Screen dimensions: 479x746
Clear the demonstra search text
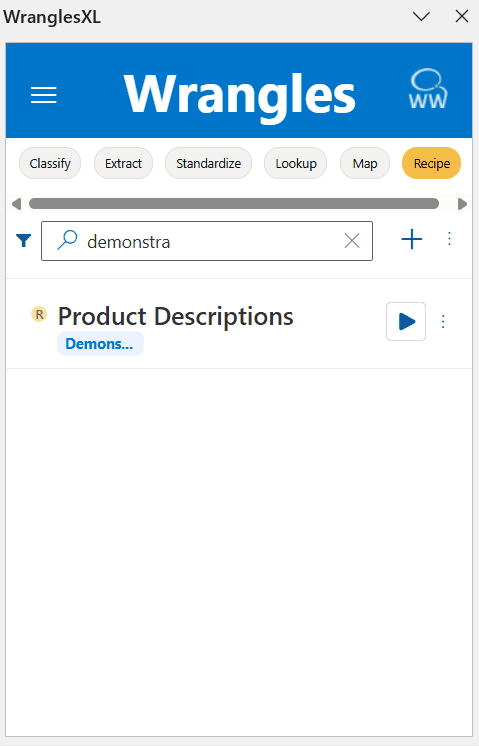coord(352,241)
